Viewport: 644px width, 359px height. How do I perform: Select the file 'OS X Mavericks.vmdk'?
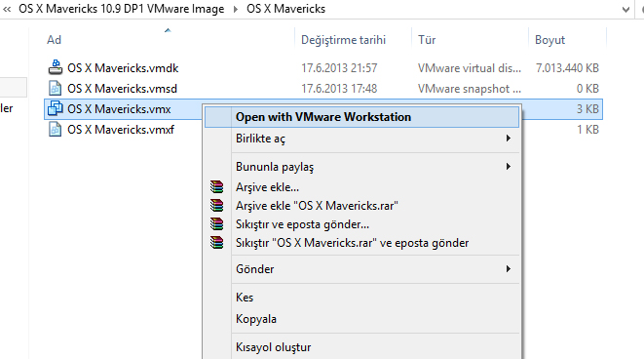click(123, 68)
